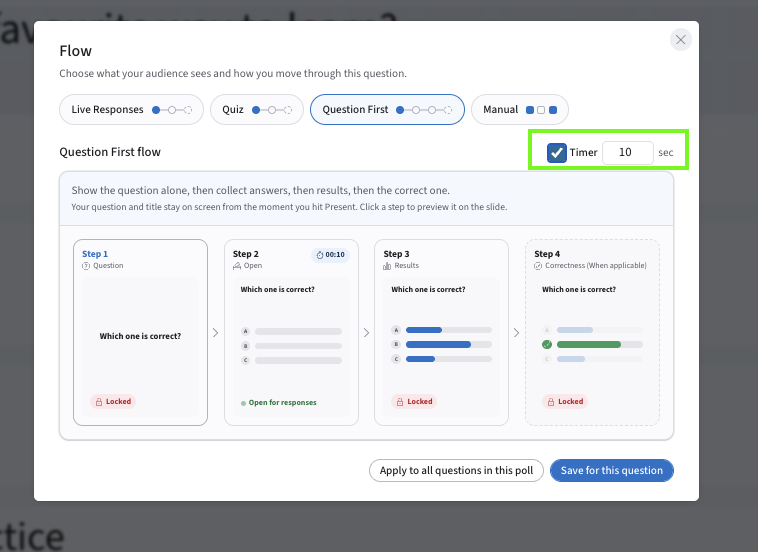Switch to the Manual flow option

click(520, 110)
